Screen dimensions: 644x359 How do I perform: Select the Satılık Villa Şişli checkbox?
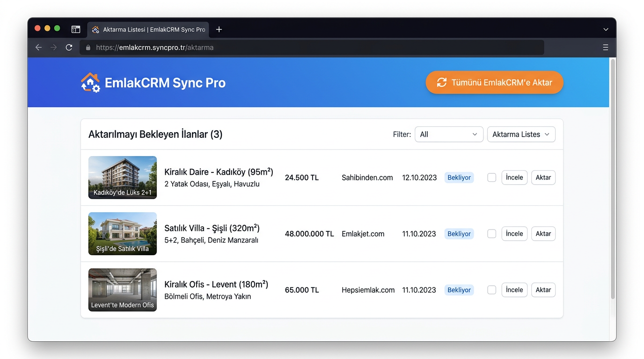coord(491,234)
